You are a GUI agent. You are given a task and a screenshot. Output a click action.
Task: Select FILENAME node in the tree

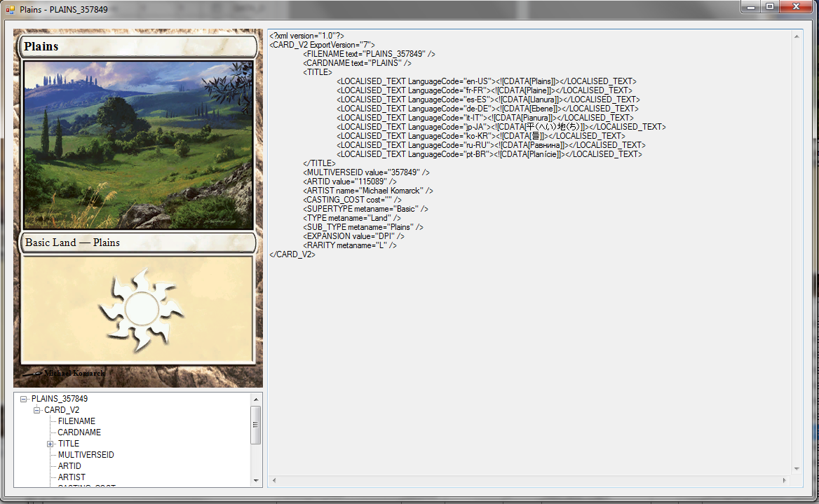pos(76,421)
